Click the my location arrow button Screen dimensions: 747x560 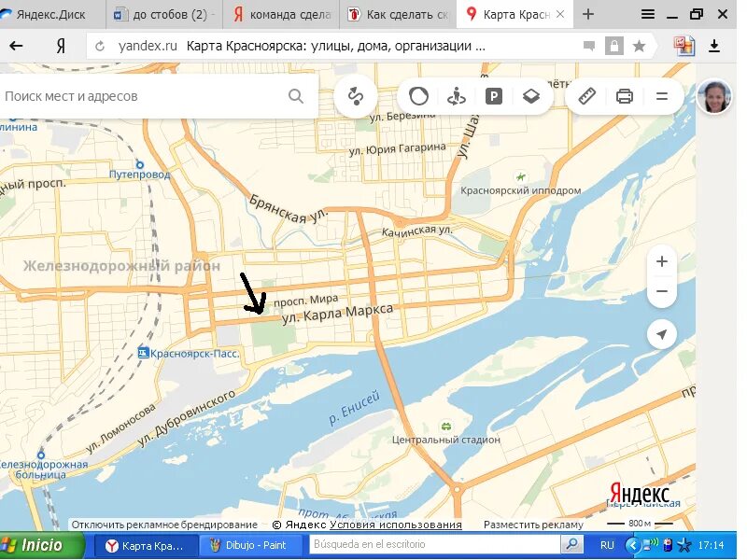(662, 334)
